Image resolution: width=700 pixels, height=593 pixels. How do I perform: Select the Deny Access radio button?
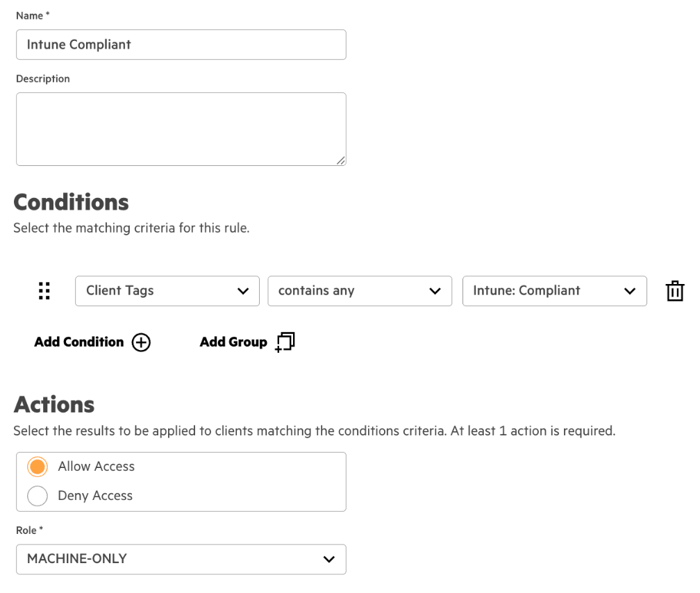point(37,496)
